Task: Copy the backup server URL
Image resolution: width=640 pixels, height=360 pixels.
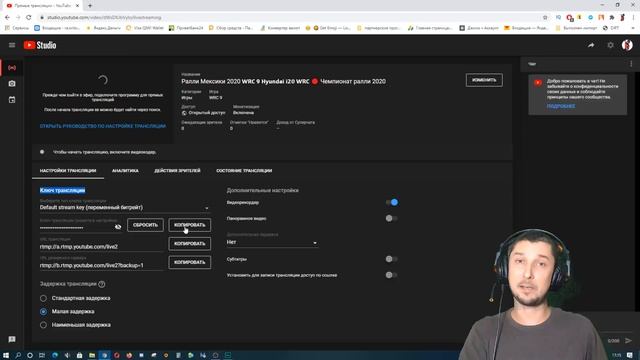Action: [x=190, y=262]
